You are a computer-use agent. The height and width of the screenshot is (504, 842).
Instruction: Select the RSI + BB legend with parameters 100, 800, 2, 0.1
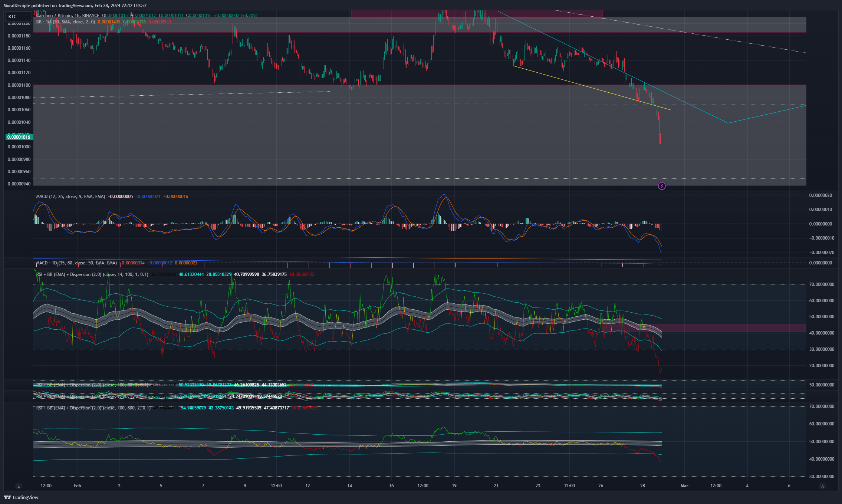93,408
